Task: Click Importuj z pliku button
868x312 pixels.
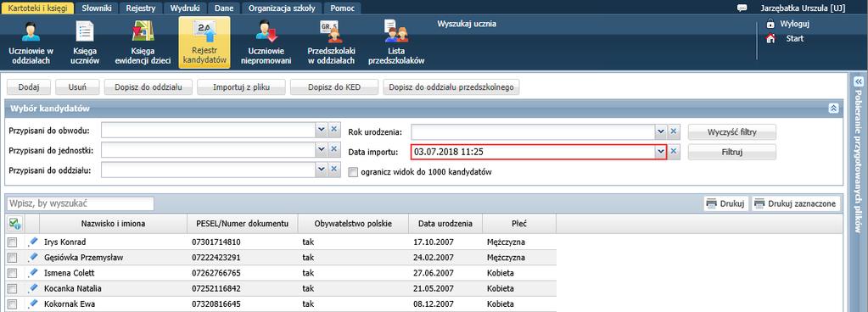Action: (x=241, y=87)
